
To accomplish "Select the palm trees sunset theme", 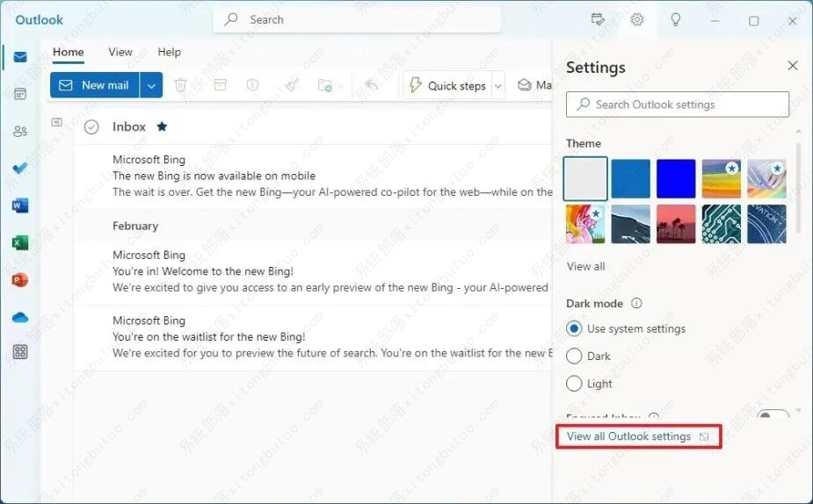I will pos(676,224).
